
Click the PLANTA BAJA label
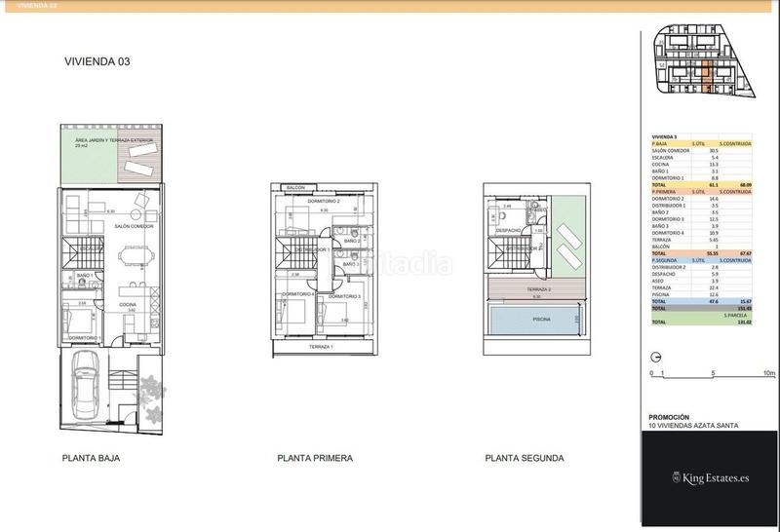click(92, 458)
